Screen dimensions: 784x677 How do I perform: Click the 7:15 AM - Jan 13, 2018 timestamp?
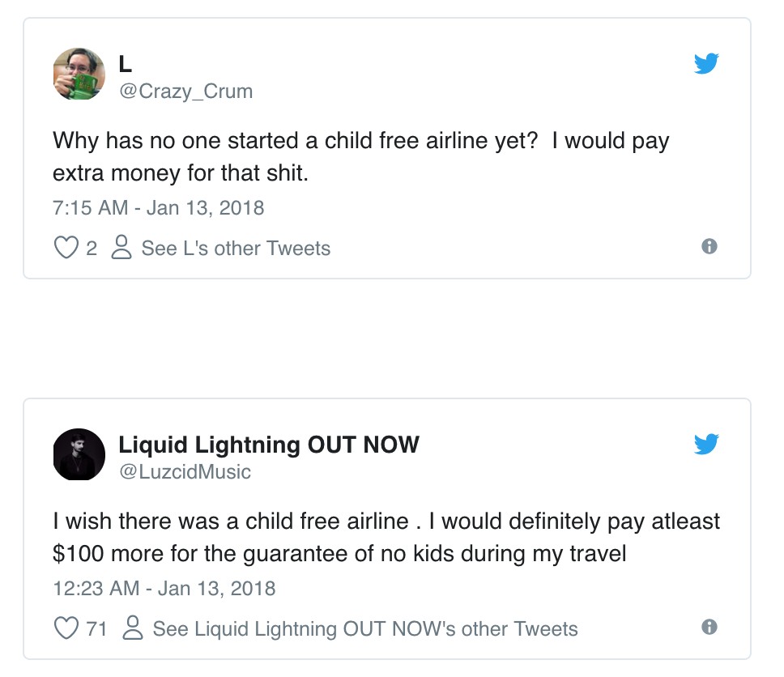pyautogui.click(x=158, y=207)
